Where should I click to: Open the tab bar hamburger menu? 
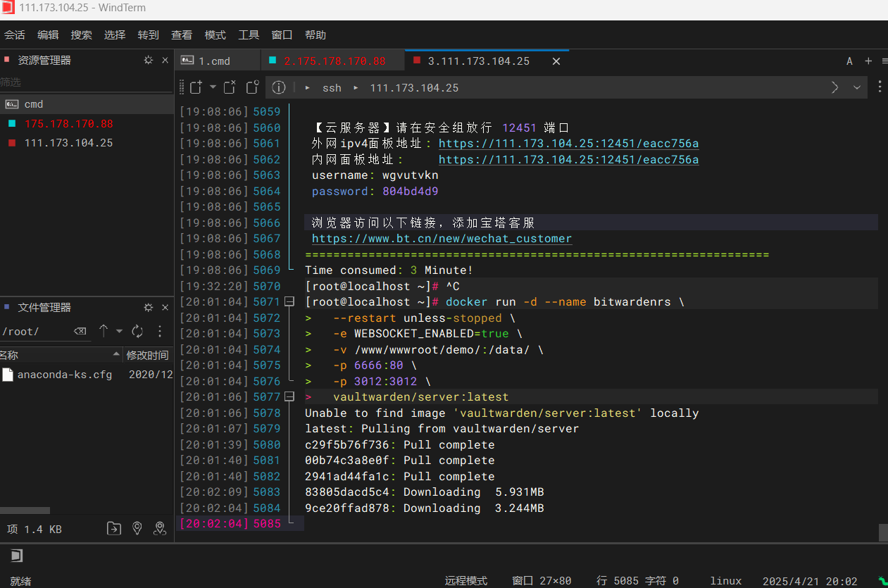(885, 61)
